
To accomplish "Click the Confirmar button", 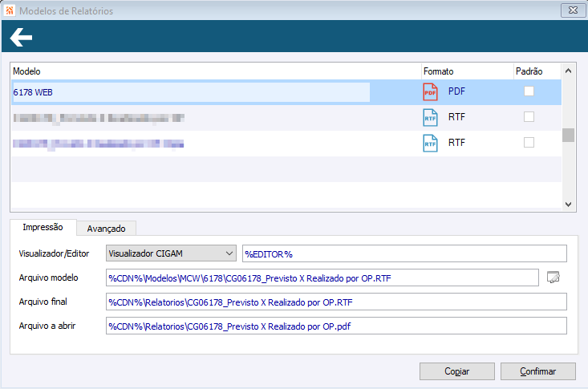I will click(537, 371).
